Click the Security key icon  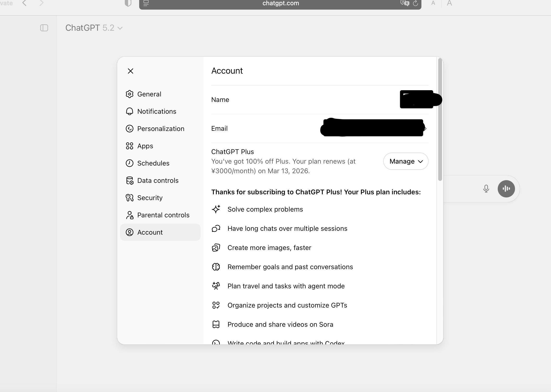coord(129,198)
